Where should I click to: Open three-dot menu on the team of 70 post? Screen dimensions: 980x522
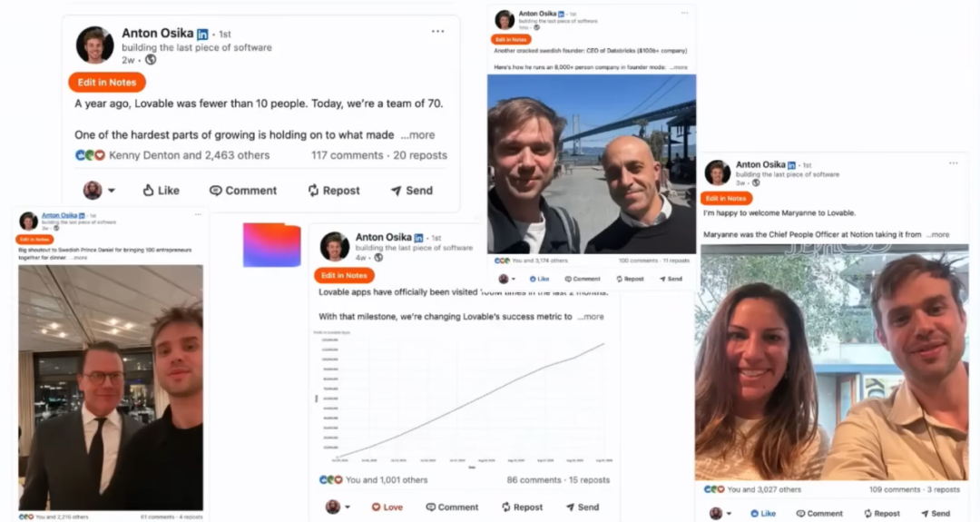coord(437,31)
